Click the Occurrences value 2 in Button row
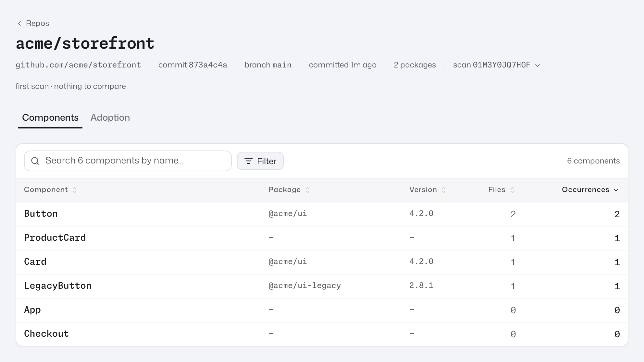 (617, 214)
